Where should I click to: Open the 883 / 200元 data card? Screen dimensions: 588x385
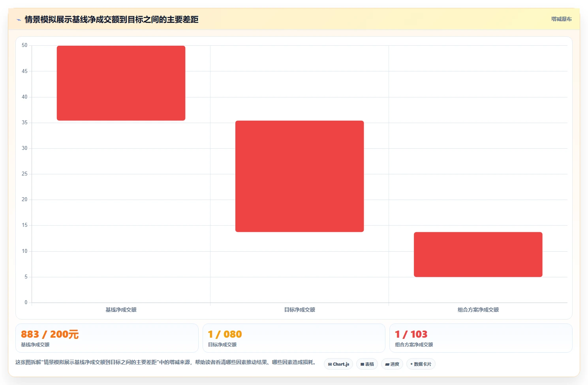pos(107,338)
